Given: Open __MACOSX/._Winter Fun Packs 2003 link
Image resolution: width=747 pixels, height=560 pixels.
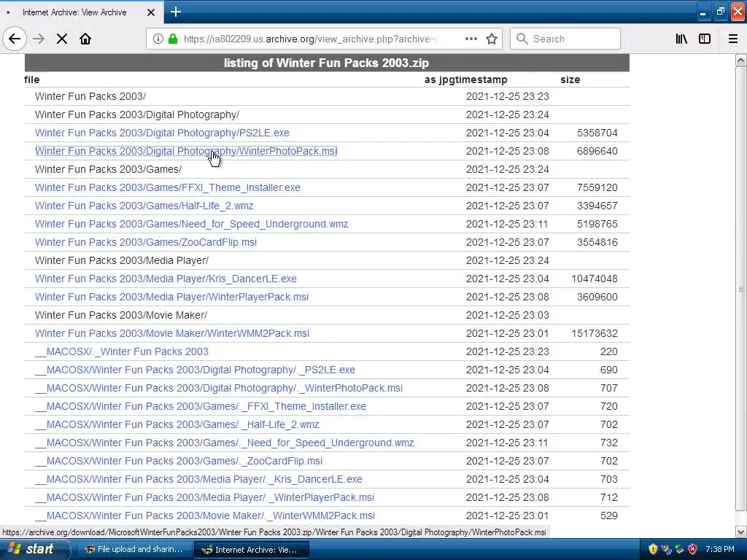Looking at the screenshot, I should 122,351.
